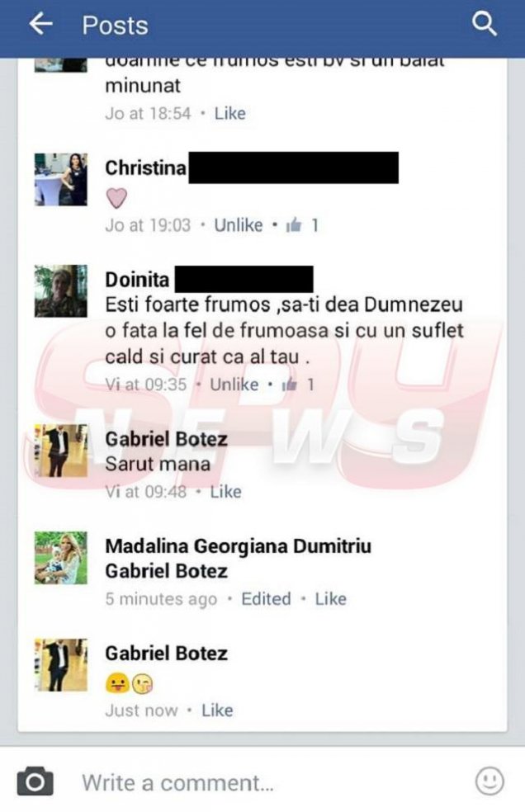Open emoji picker smiley icon
The width and height of the screenshot is (525, 812).
(490, 781)
